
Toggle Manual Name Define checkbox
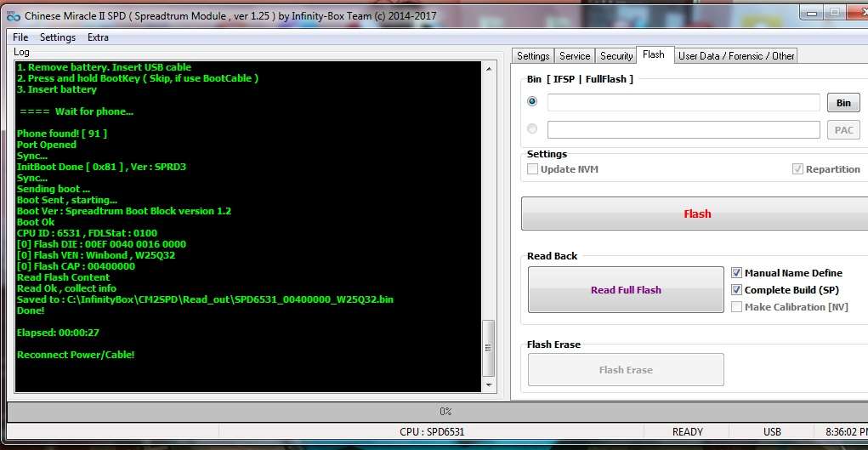pyautogui.click(x=737, y=273)
